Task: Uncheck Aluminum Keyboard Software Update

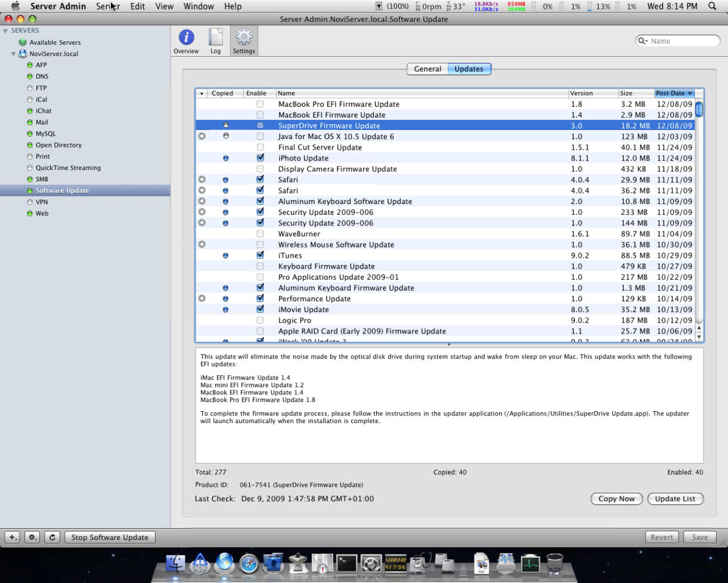Action: coord(260,201)
